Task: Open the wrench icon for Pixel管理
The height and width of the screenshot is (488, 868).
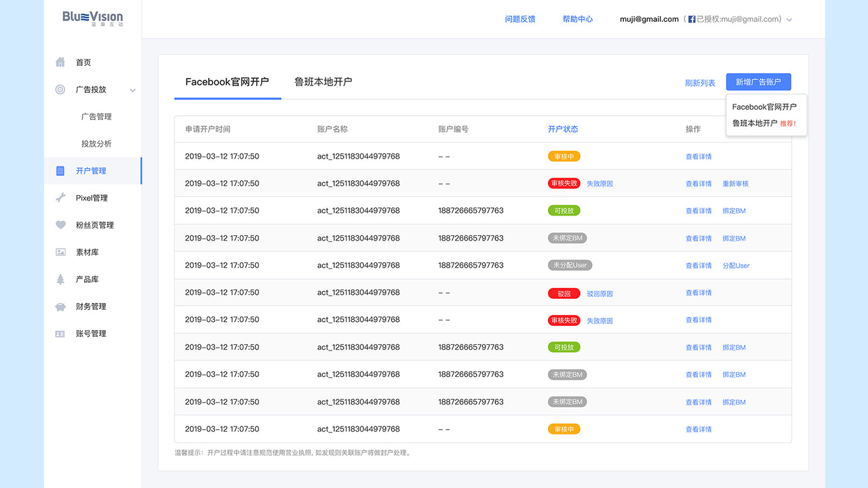Action: click(60, 198)
